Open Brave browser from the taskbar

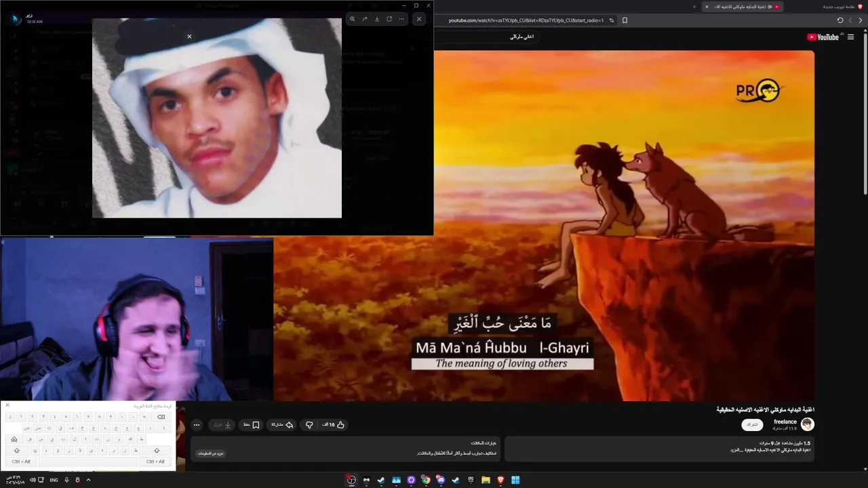tap(501, 480)
